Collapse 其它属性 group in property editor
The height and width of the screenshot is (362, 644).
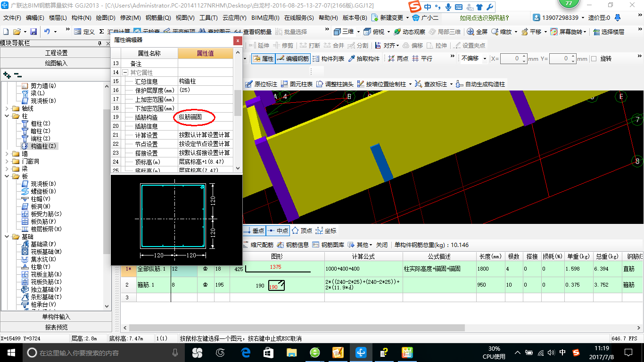coord(125,73)
